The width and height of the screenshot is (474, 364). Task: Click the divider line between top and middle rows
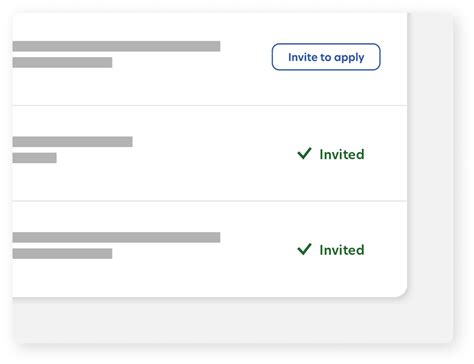(x=210, y=106)
